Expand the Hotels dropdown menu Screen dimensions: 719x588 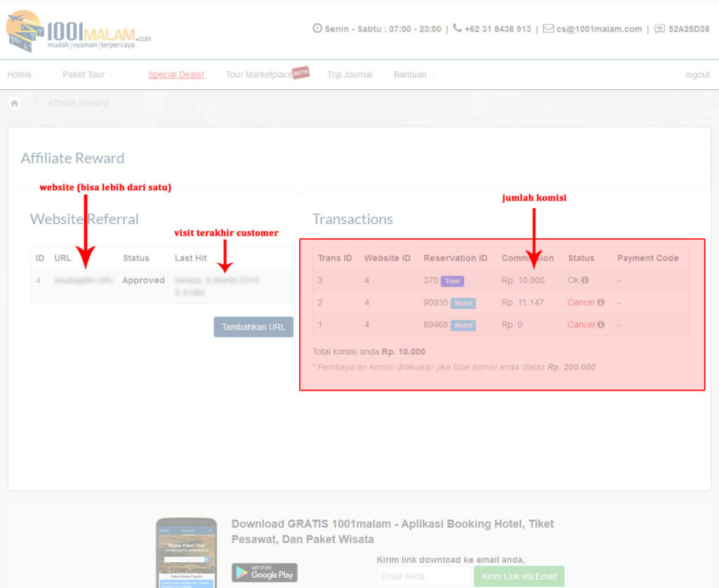[24, 74]
